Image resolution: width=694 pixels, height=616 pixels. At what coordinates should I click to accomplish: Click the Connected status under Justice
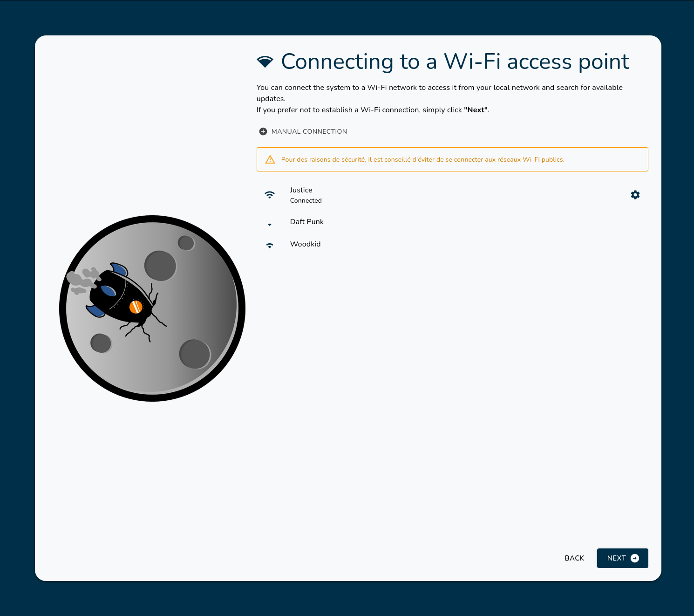pyautogui.click(x=306, y=200)
